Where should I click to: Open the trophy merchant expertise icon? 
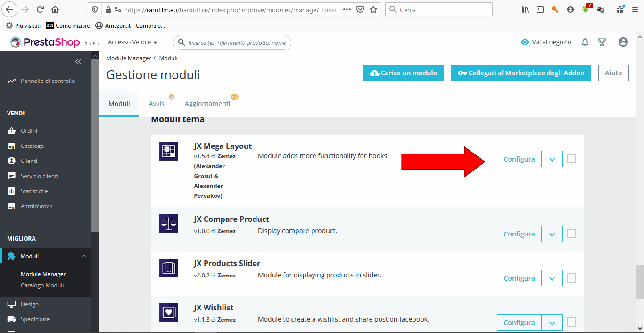[602, 42]
